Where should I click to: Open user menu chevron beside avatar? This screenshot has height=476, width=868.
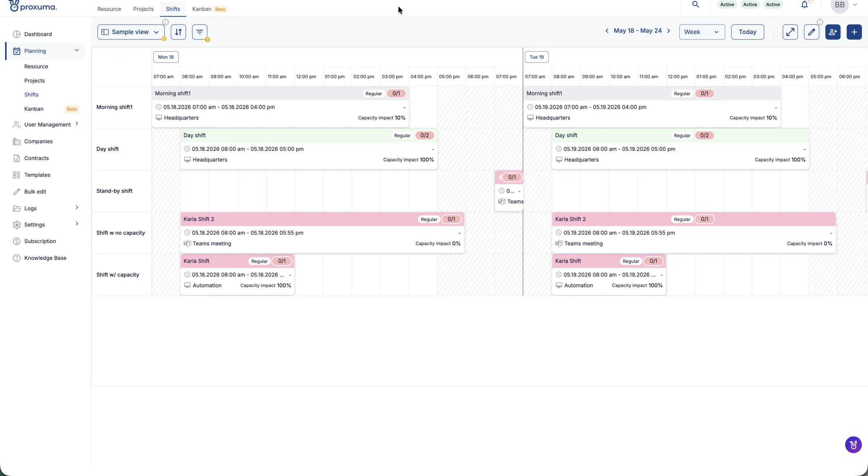coord(855,5)
